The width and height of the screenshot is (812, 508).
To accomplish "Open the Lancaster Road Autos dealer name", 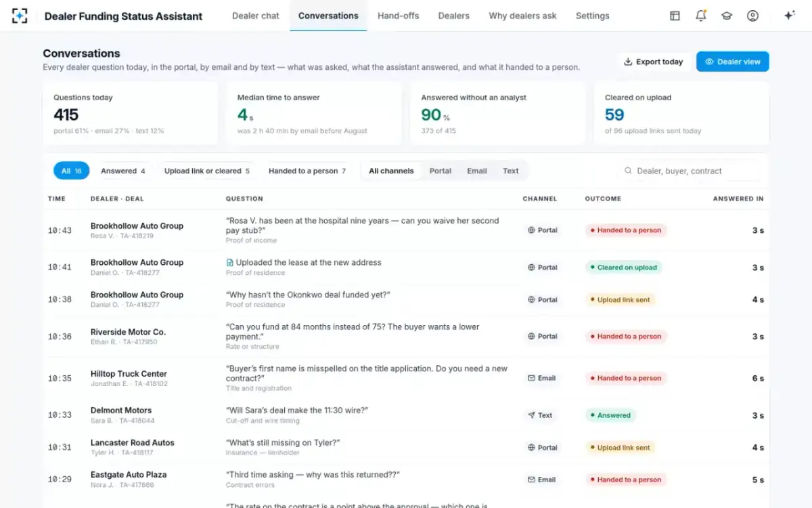I will tap(133, 443).
